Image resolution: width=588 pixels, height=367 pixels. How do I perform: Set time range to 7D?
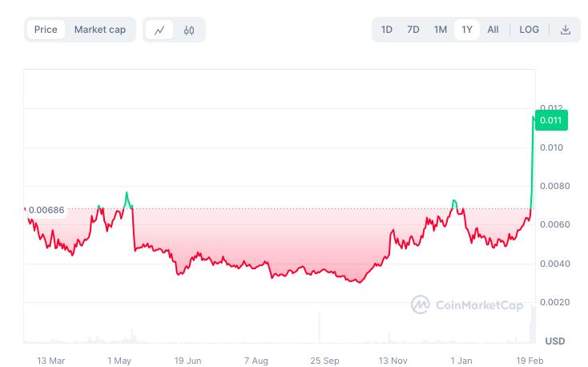pyautogui.click(x=413, y=30)
